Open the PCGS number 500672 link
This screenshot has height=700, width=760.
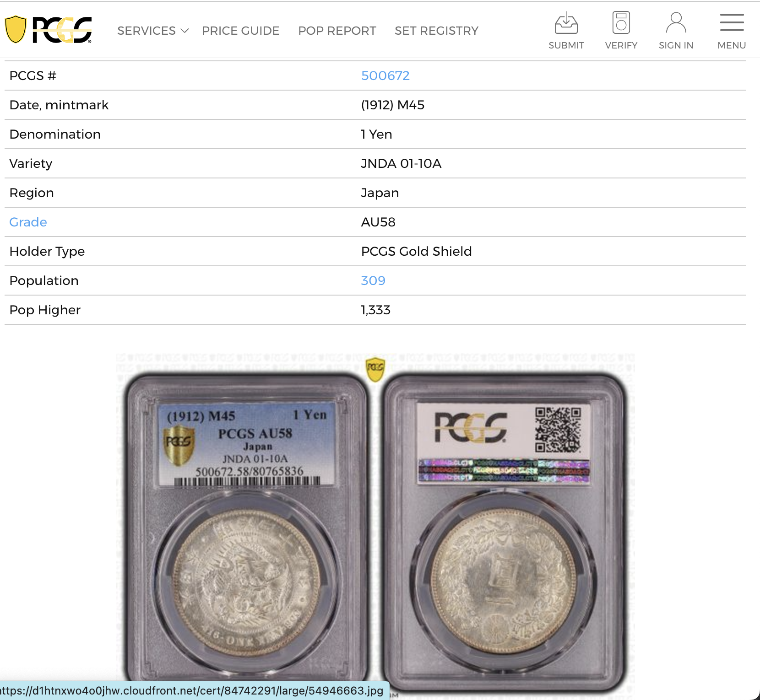point(385,75)
